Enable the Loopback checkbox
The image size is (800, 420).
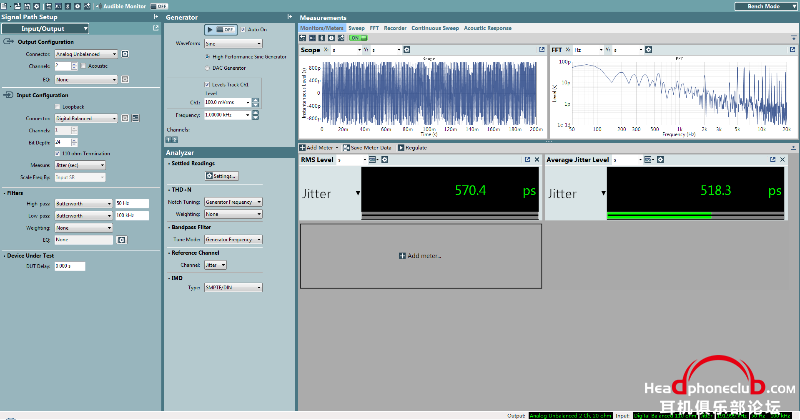coord(58,107)
